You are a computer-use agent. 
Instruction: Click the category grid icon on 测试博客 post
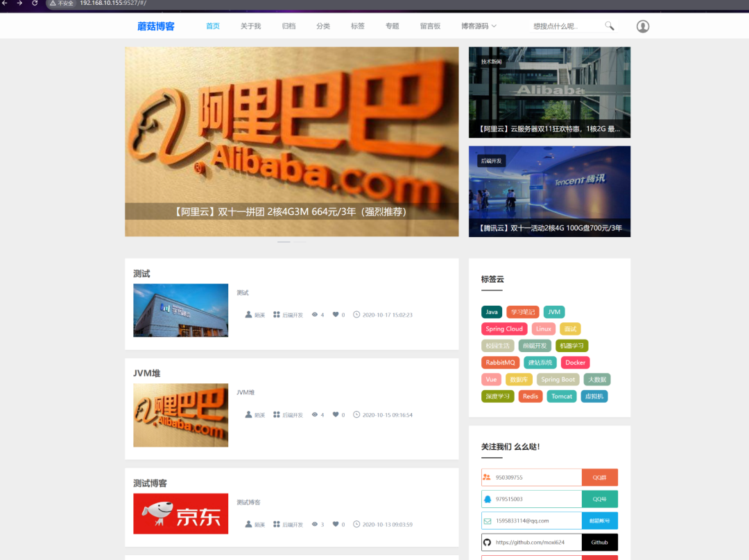click(276, 524)
